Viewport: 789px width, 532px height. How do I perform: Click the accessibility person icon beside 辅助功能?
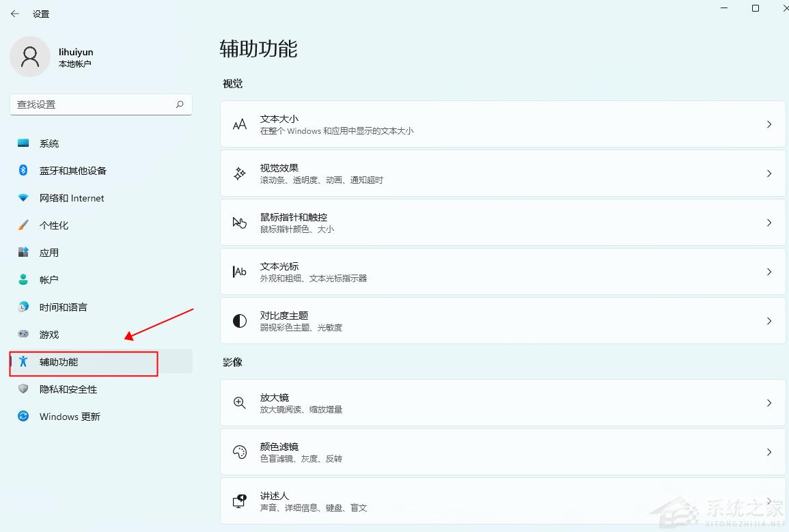tap(22, 362)
